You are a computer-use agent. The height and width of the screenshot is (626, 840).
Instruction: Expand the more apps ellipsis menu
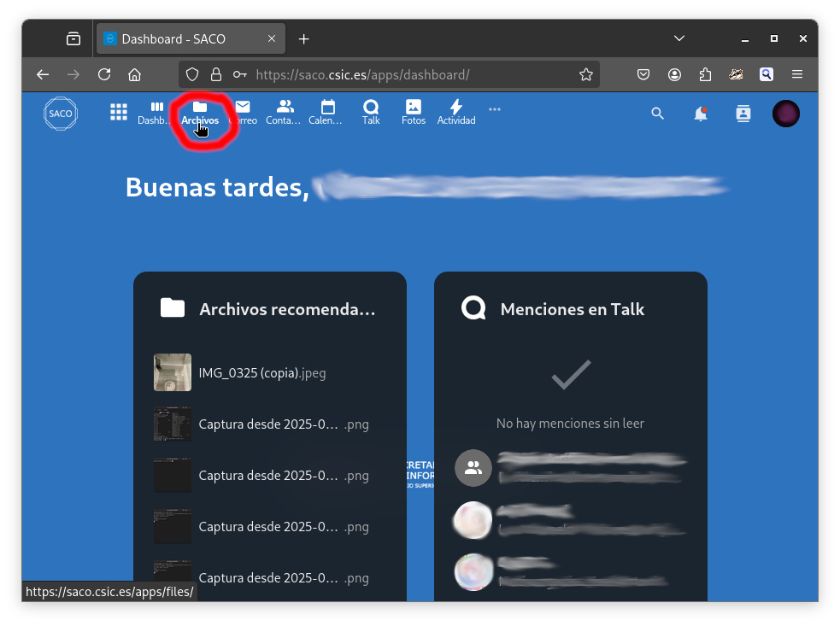[x=495, y=109]
